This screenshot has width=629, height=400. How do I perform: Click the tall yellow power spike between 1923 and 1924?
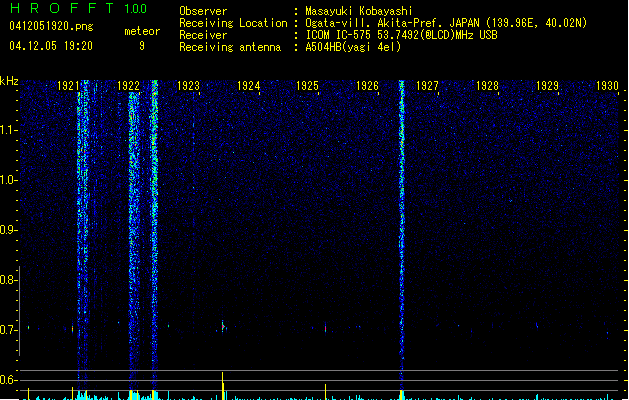(x=223, y=386)
